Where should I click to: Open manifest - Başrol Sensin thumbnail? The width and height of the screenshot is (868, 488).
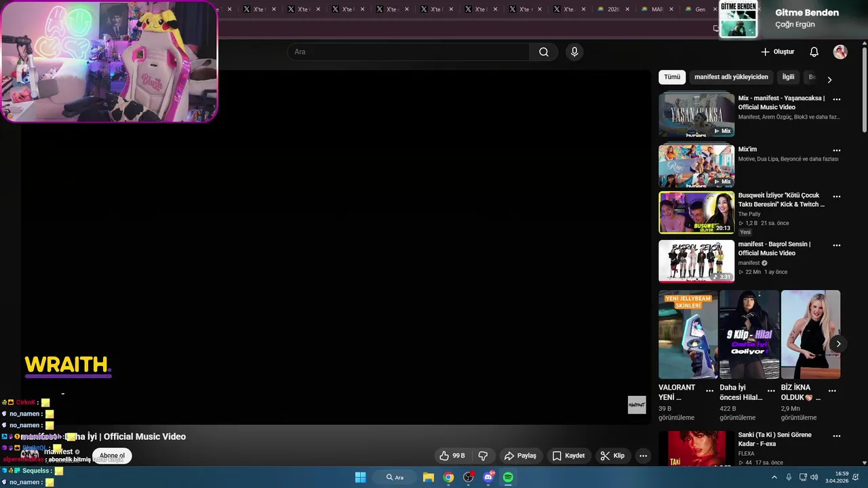point(696,261)
